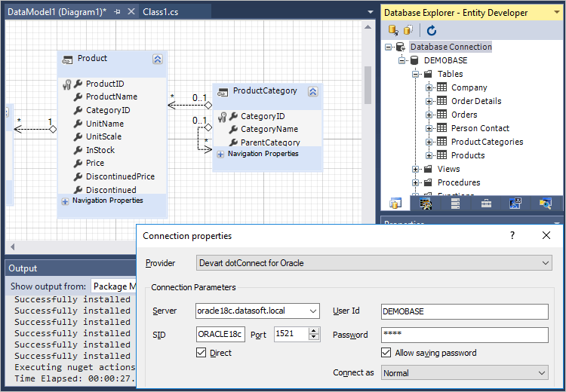Click the new connection icon in Database Explorer toolbar

pos(393,30)
